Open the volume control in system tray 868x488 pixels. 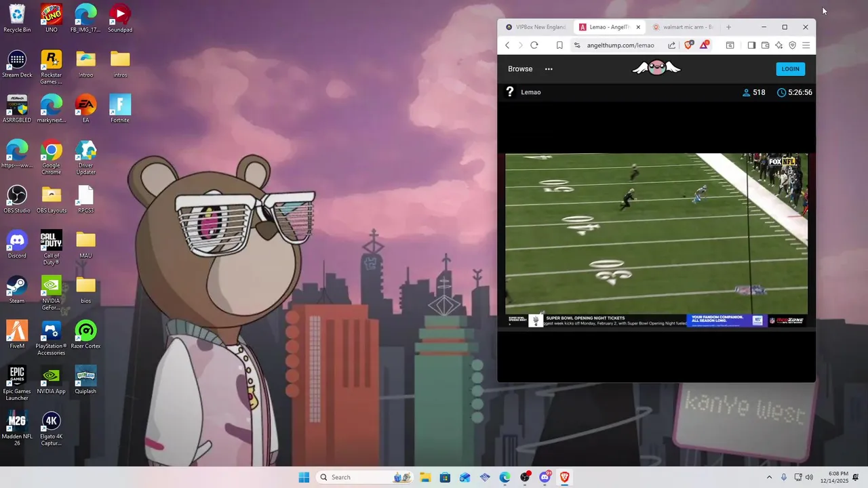(809, 477)
